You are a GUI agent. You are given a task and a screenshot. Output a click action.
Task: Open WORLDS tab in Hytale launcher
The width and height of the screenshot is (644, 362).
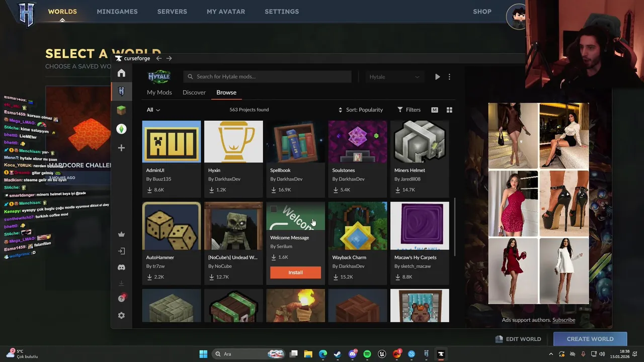(x=62, y=12)
